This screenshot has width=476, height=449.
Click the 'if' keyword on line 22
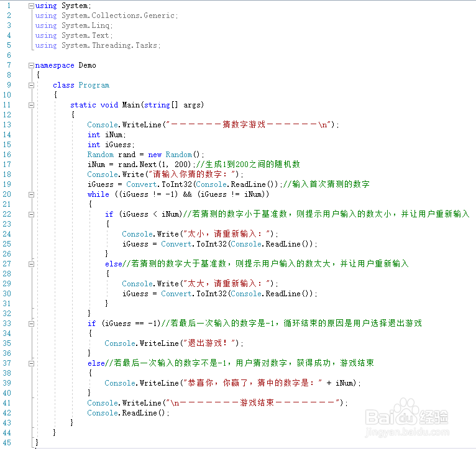coord(109,214)
